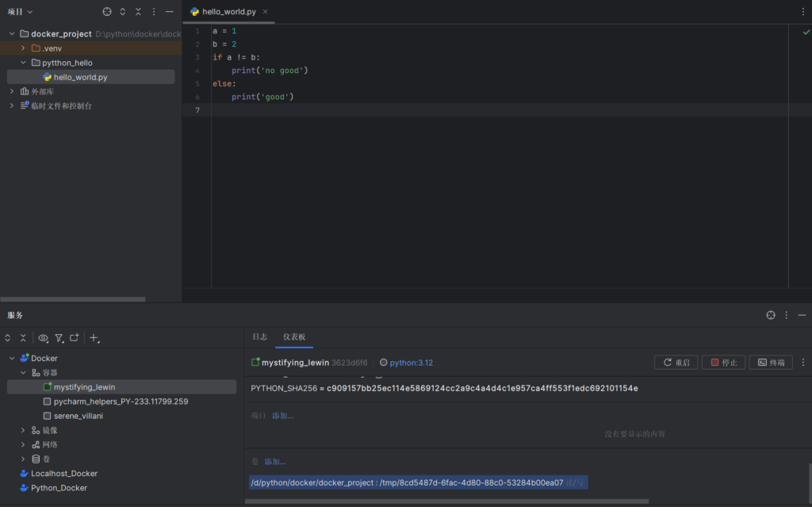812x507 pixels.
Task: Expand all nodes in the Services tree
Action: pos(8,338)
